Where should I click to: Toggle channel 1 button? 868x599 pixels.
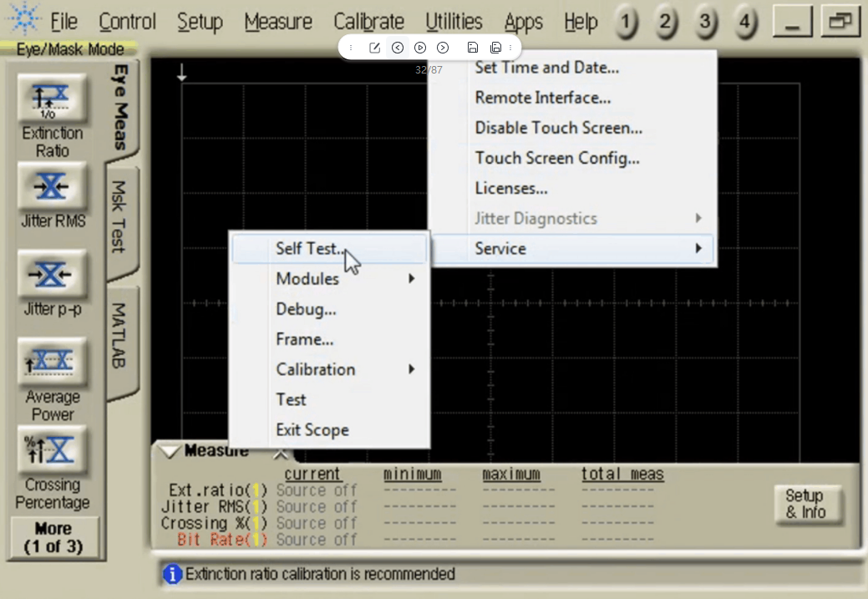(625, 23)
